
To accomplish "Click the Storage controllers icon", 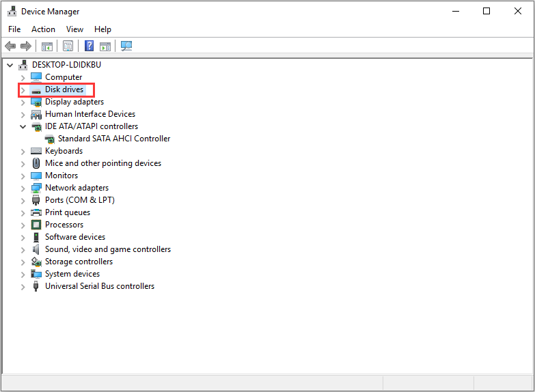I will 36,262.
